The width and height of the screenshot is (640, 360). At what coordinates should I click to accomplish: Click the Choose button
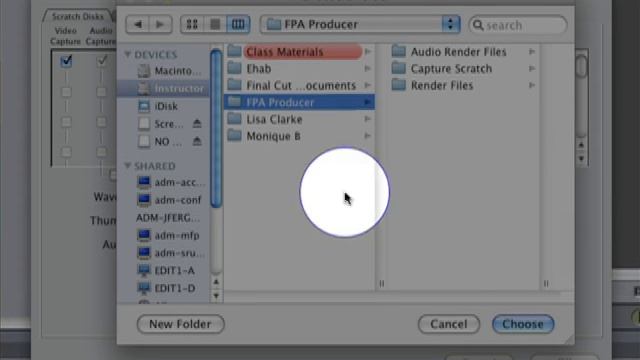[x=523, y=324]
